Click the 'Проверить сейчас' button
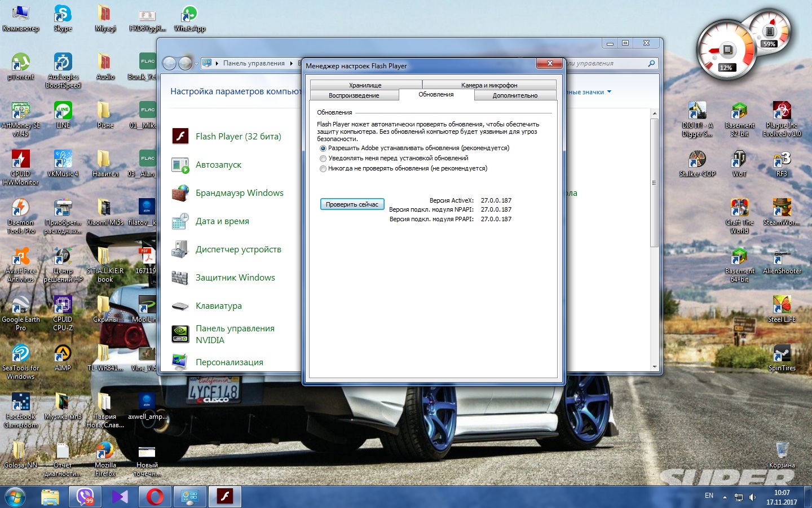 pyautogui.click(x=352, y=204)
